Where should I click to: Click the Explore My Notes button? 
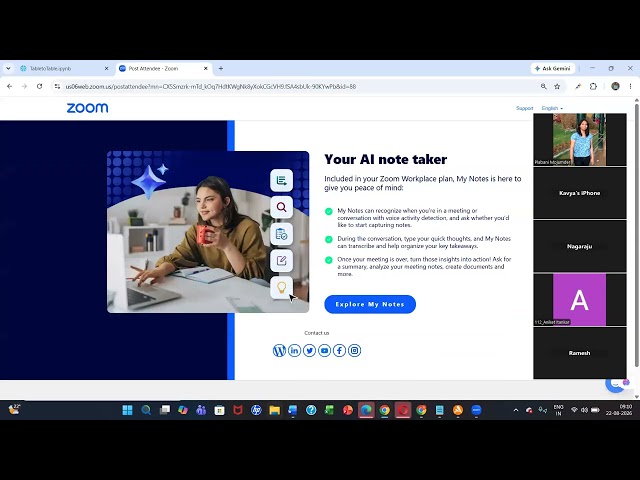[x=370, y=304]
